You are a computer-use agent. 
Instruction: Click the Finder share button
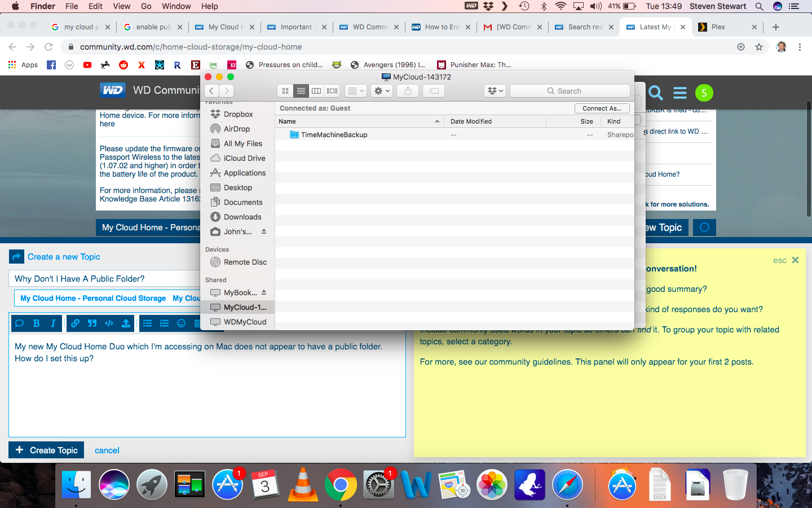408,91
